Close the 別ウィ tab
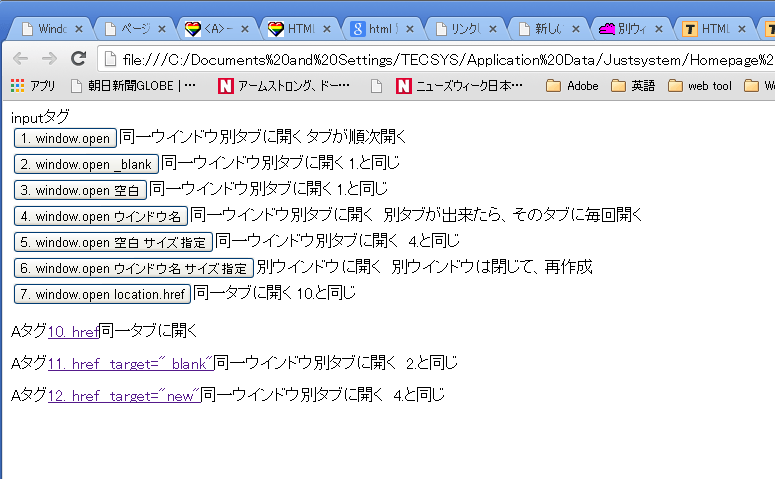Screen dimensions: 775x479 pos(659,29)
